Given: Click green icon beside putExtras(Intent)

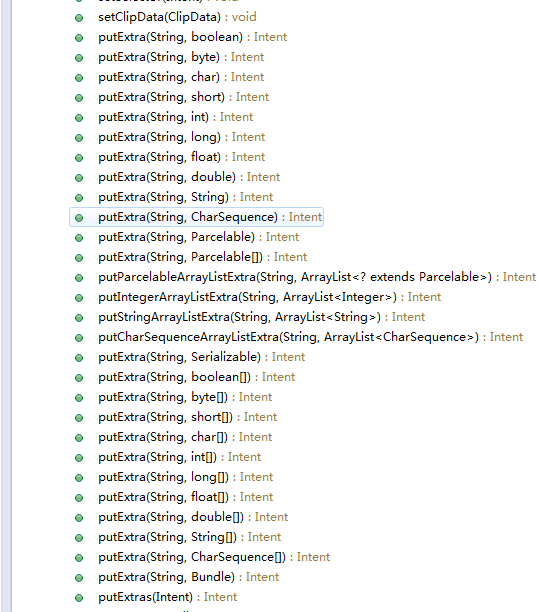Looking at the screenshot, I should (79, 598).
